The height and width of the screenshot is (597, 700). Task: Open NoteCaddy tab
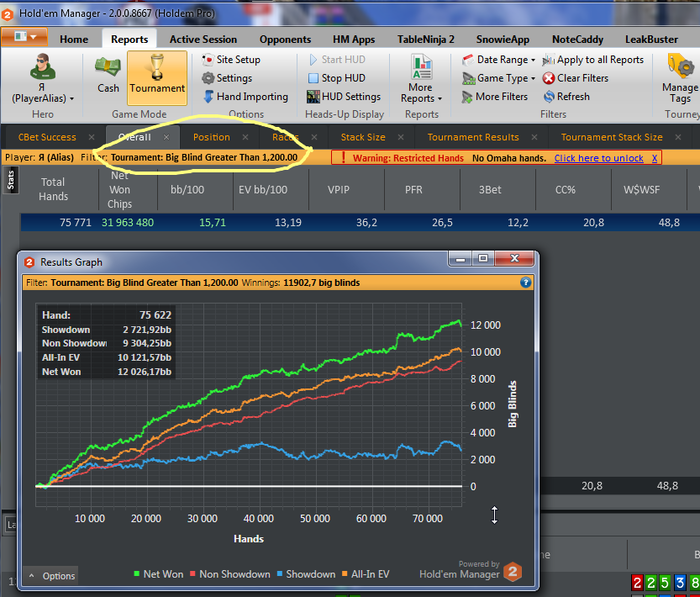point(578,39)
